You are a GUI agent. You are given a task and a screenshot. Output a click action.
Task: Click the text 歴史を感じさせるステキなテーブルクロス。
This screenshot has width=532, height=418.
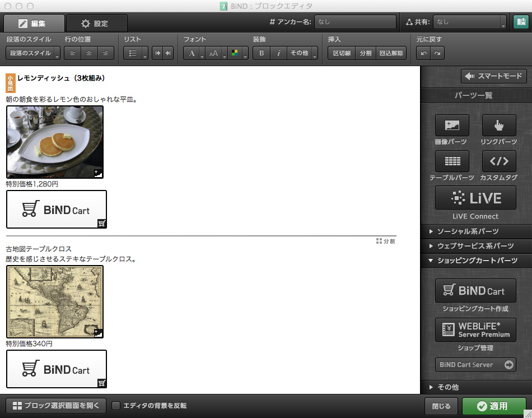(71, 259)
